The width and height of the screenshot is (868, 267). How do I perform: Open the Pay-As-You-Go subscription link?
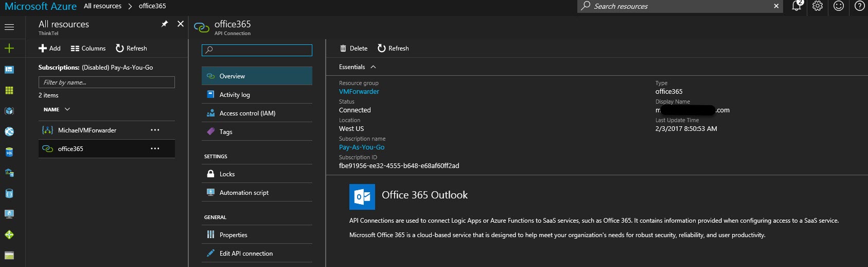click(x=362, y=147)
